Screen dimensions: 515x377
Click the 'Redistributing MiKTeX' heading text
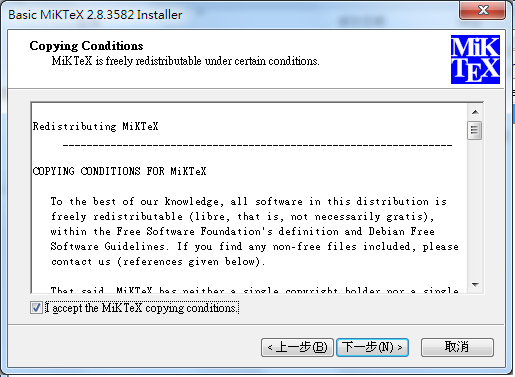point(96,126)
